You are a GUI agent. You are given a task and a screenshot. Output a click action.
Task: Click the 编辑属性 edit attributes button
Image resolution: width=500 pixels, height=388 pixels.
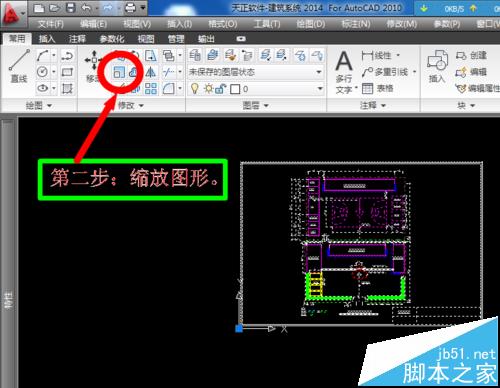pos(477,88)
